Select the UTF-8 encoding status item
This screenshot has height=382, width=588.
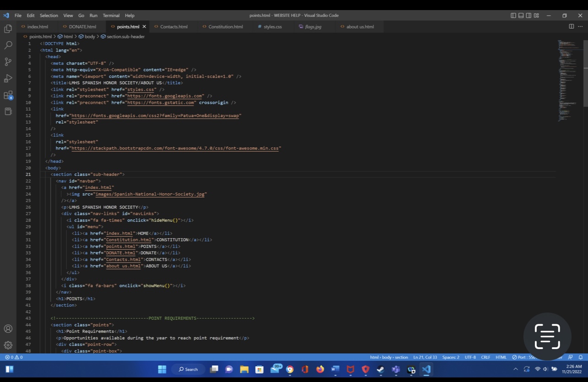470,357
